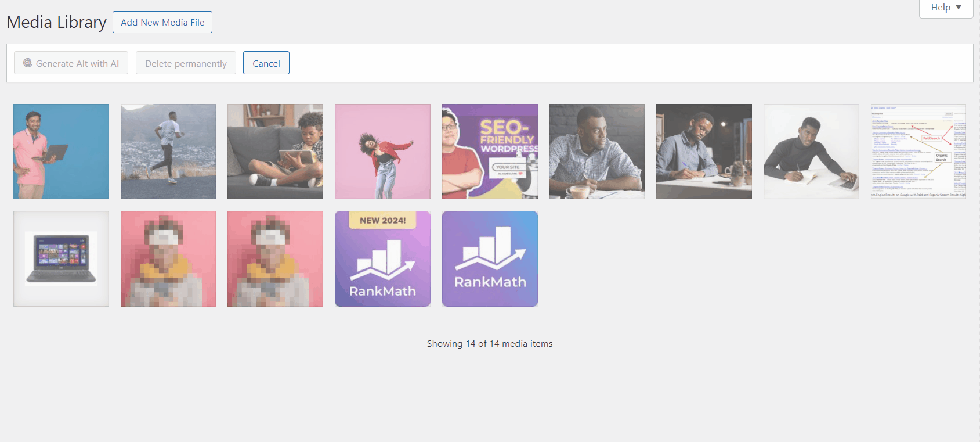
Task: Click Generate Alt with AI button
Action: [x=71, y=63]
